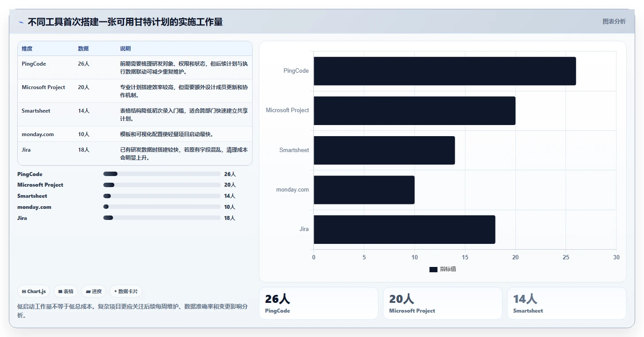Open the 20人 Microsoft Project data card

pos(443,303)
